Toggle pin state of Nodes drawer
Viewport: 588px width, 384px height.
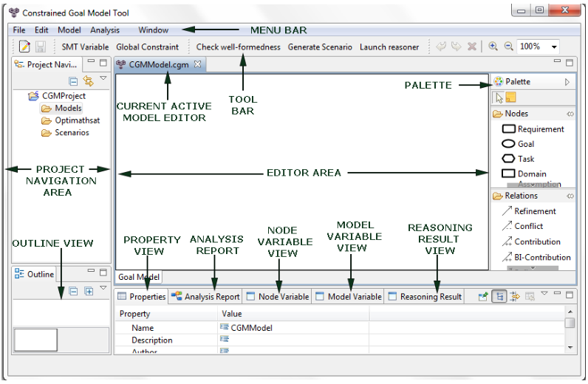coord(570,114)
